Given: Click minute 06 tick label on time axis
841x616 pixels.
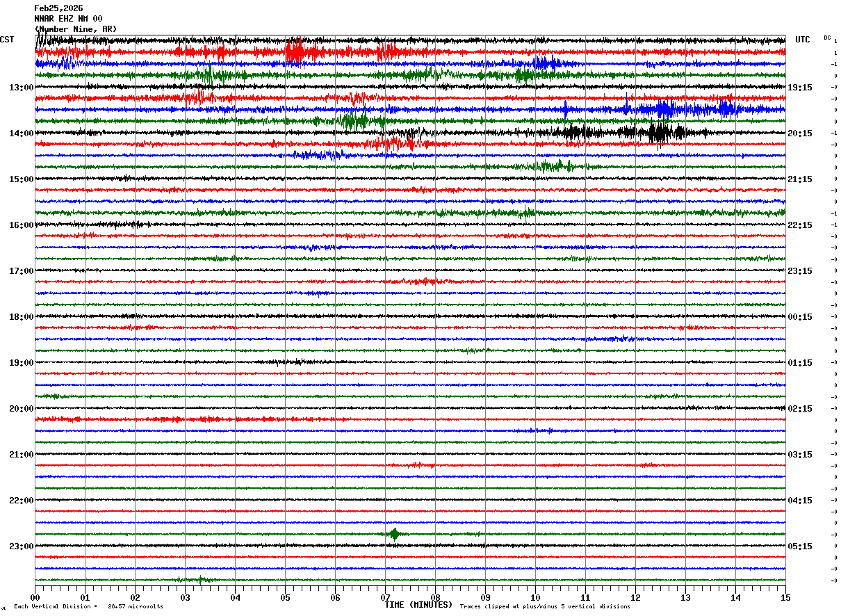Looking at the screenshot, I should coord(335,597).
